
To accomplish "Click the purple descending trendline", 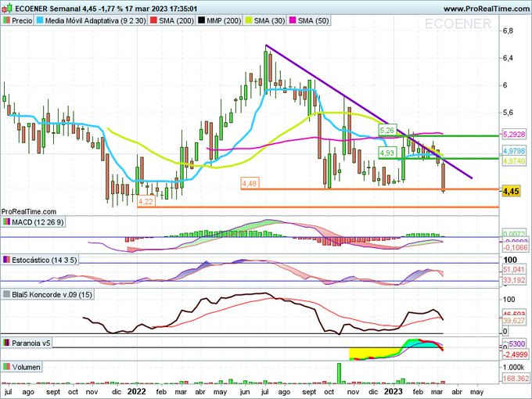I will pyautogui.click(x=368, y=111).
